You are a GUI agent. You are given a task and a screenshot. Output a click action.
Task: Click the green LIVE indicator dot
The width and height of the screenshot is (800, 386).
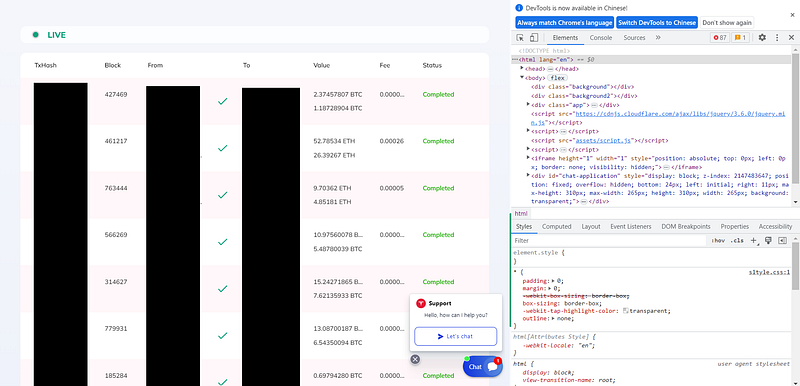coord(36,35)
